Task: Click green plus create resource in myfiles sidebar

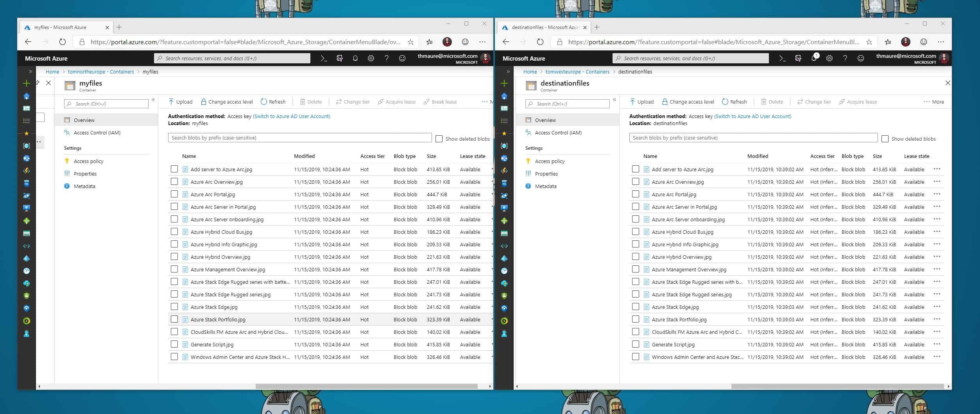Action: tap(26, 83)
